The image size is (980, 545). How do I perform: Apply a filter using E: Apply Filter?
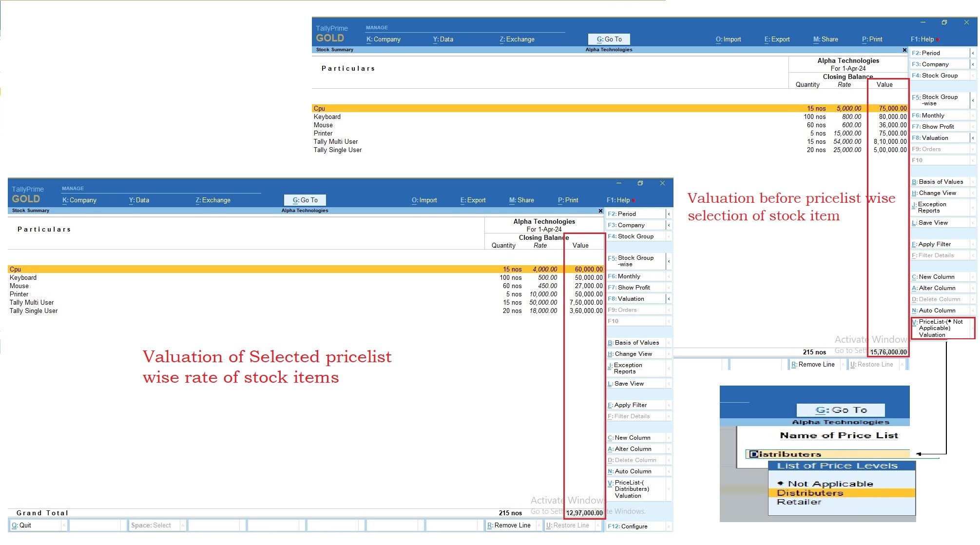click(x=630, y=405)
